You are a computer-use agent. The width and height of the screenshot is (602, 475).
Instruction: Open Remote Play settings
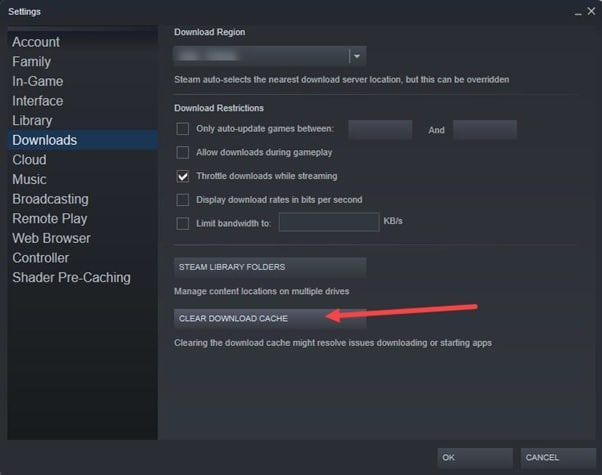point(50,218)
